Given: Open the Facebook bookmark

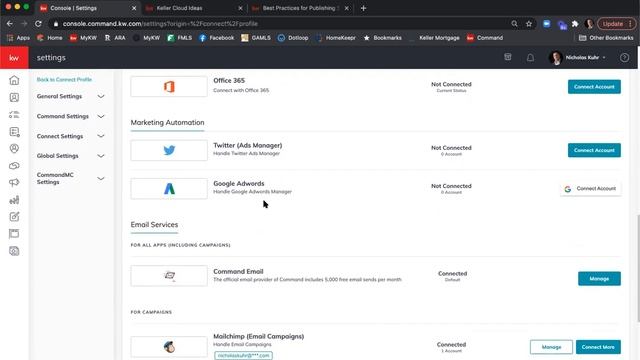Looking at the screenshot, I should [x=217, y=38].
